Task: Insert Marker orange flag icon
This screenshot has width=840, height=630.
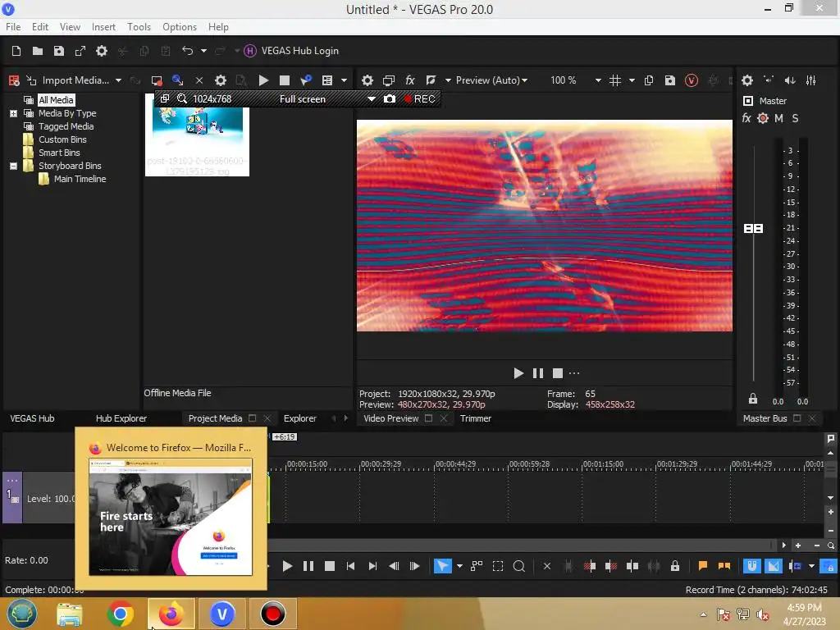Action: [x=703, y=566]
